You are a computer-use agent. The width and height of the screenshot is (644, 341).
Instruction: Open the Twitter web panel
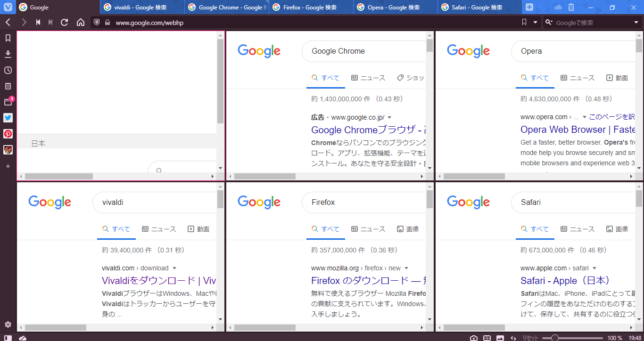click(8, 118)
